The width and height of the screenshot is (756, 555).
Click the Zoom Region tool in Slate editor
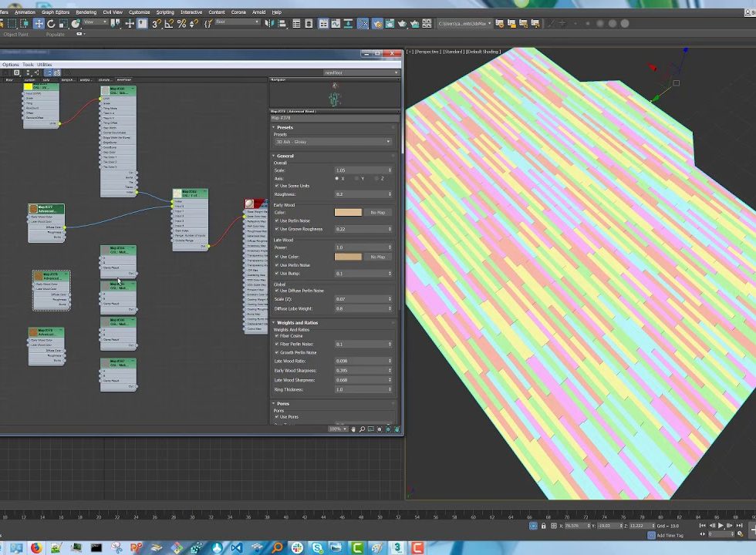coord(371,429)
